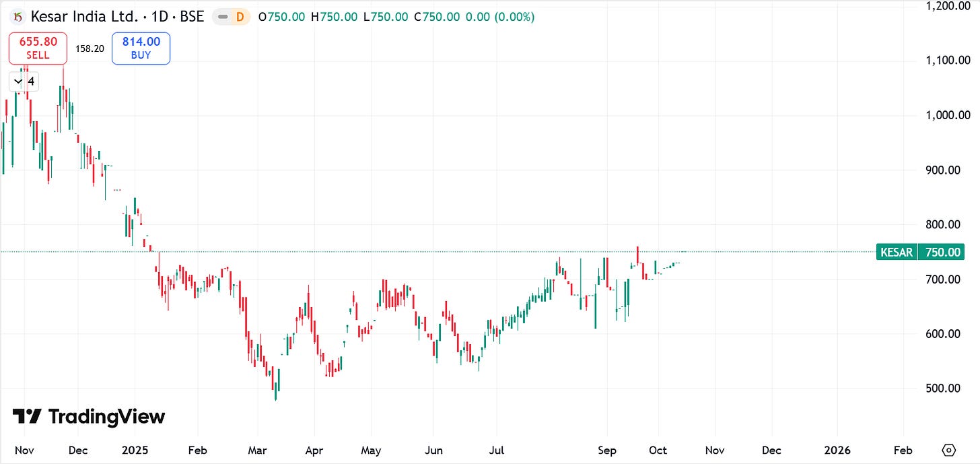
Task: Click the 655.80 SELL button
Action: pyautogui.click(x=38, y=48)
